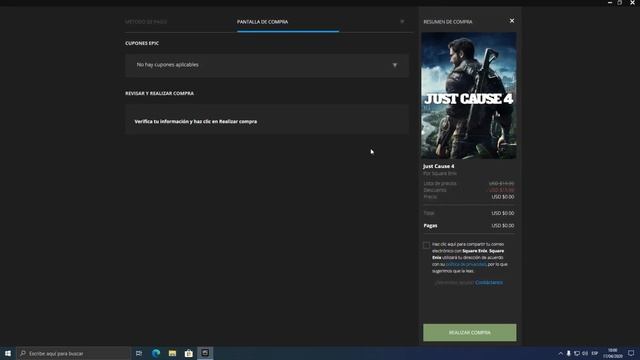Click the 'RESUMEN DE COMPRA' heading

(x=448, y=22)
